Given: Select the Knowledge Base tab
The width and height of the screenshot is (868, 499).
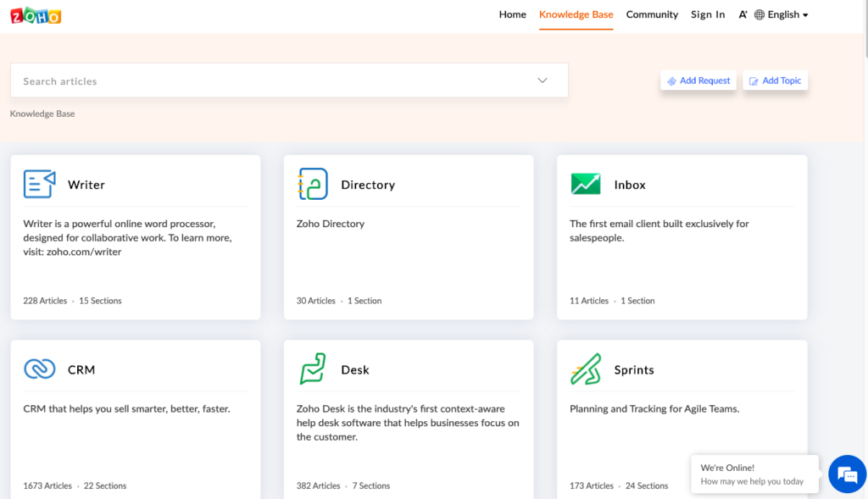Looking at the screenshot, I should tap(576, 14).
